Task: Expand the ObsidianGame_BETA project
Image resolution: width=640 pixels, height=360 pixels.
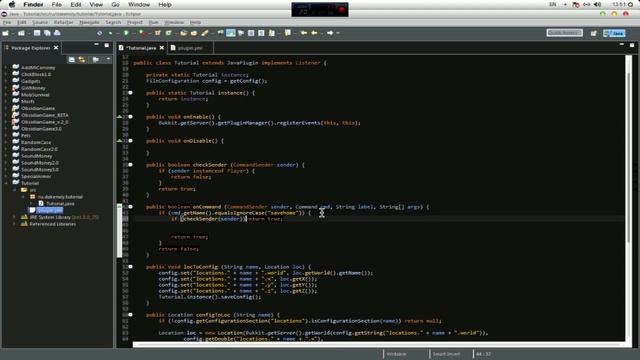Action: pyautogui.click(x=6, y=115)
